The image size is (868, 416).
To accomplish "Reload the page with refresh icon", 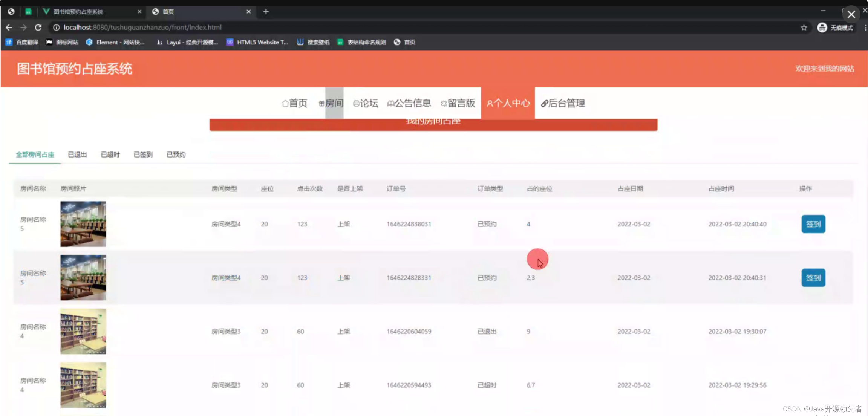I will [38, 28].
